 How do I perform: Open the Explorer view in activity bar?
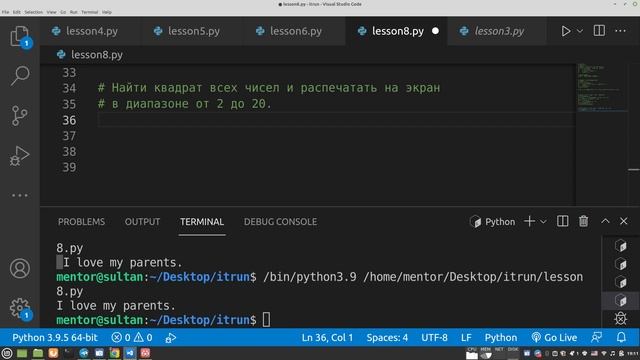(x=20, y=36)
